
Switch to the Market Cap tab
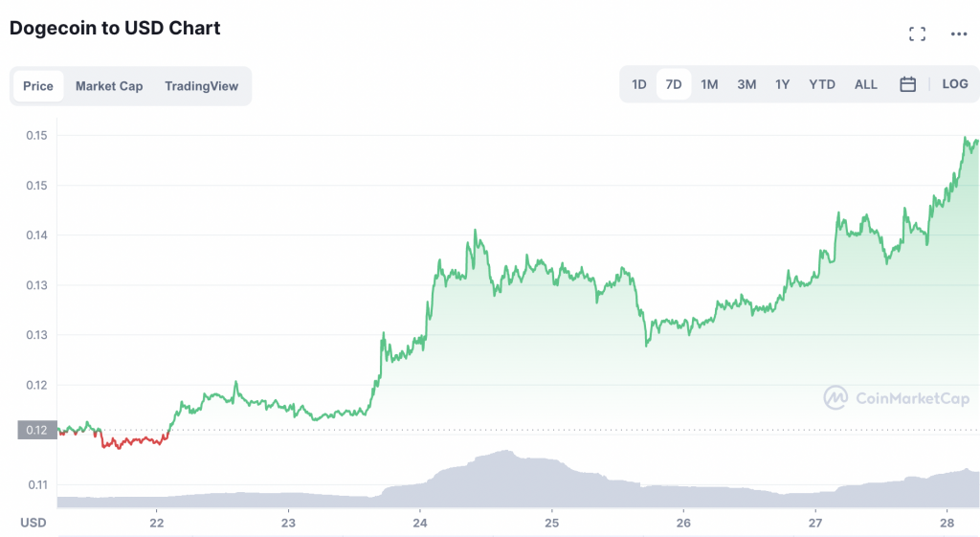109,86
